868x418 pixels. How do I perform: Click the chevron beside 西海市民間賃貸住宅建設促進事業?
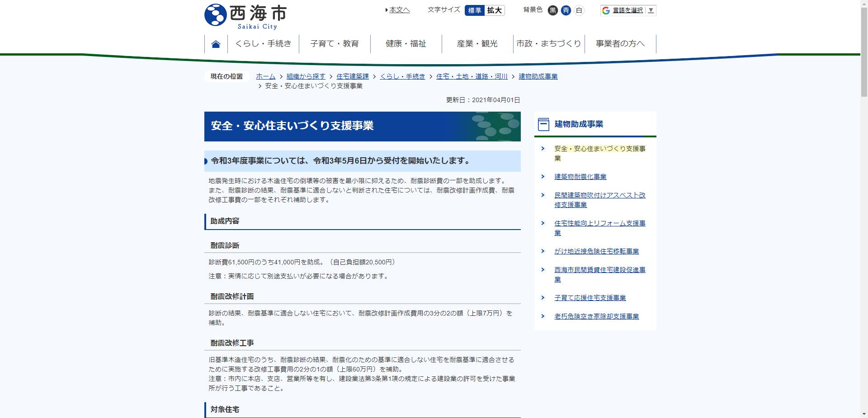point(543,270)
